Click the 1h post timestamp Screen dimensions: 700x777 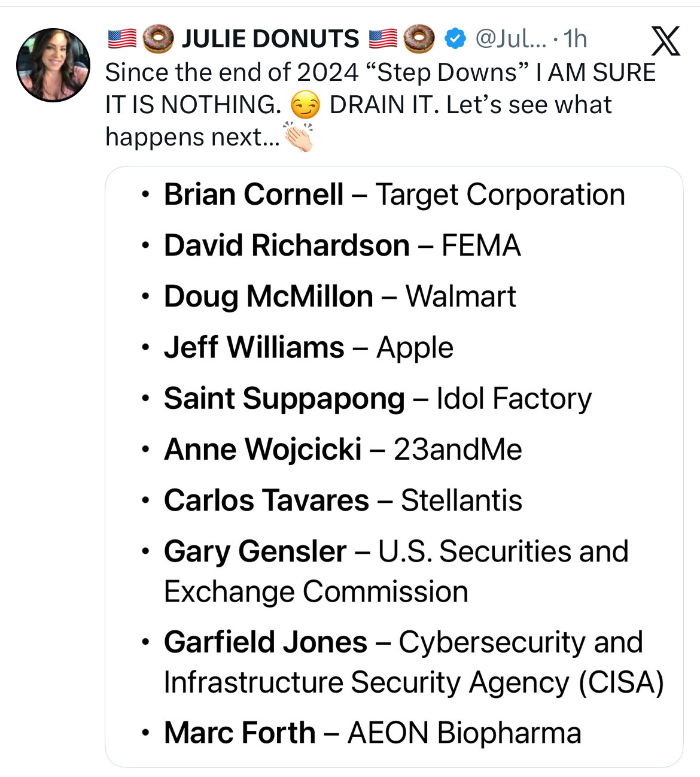click(x=575, y=39)
